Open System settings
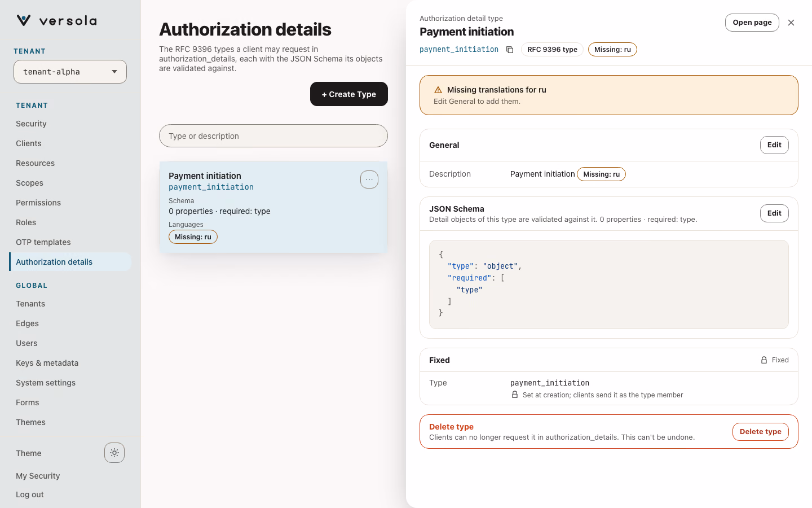The image size is (812, 508). pos(70,383)
